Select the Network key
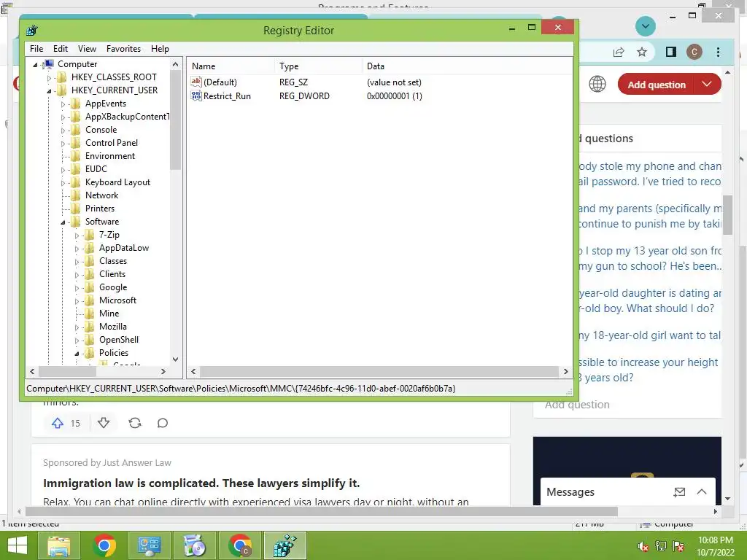This screenshot has height=560, width=747. click(101, 195)
